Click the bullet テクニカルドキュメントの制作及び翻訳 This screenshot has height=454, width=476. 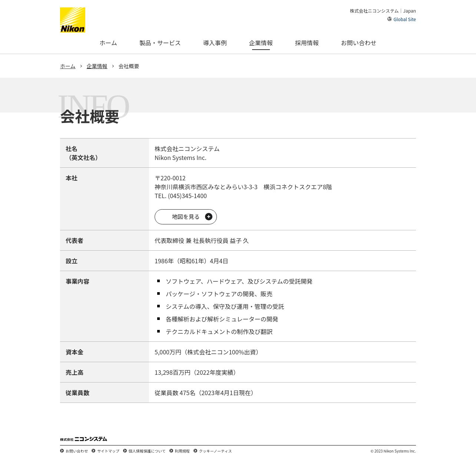[219, 332]
